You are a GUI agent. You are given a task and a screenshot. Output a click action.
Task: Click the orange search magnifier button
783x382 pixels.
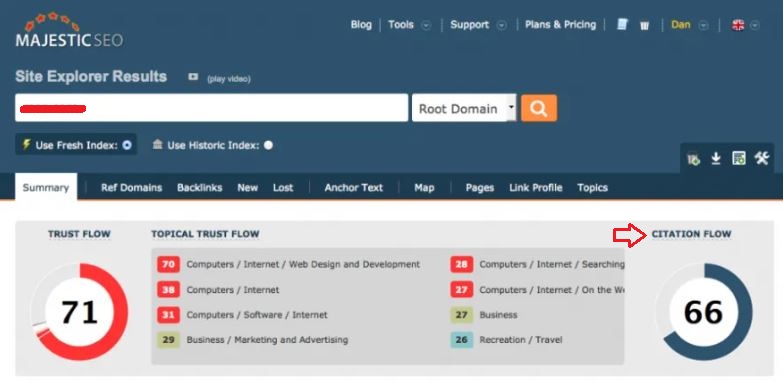[x=539, y=108]
